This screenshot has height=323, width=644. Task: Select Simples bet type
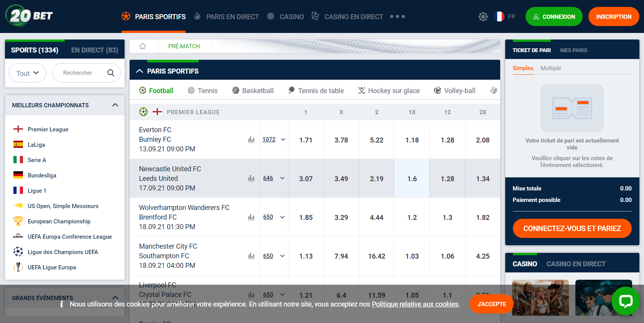pyautogui.click(x=523, y=68)
